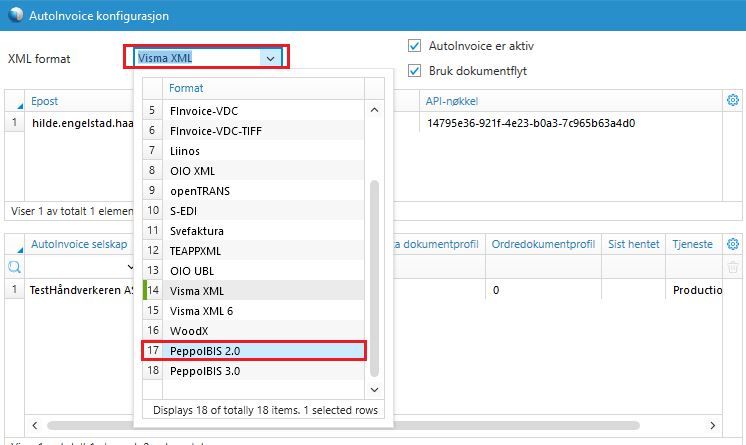Click left arrow of horizontal scrollbar
The height and width of the screenshot is (445, 746).
(x=35, y=425)
